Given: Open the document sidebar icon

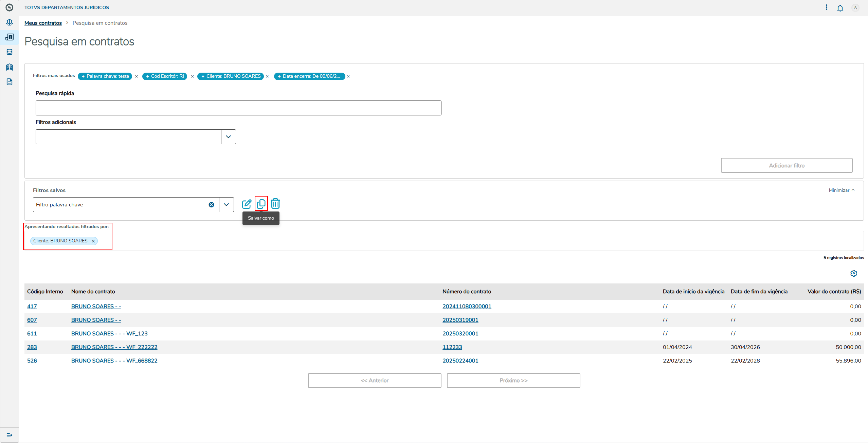Looking at the screenshot, I should click(10, 82).
